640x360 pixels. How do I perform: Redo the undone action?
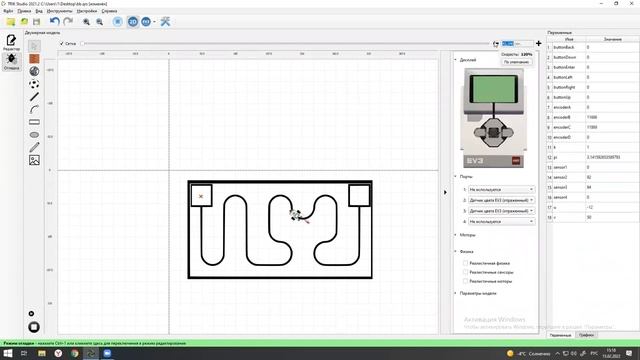click(68, 21)
